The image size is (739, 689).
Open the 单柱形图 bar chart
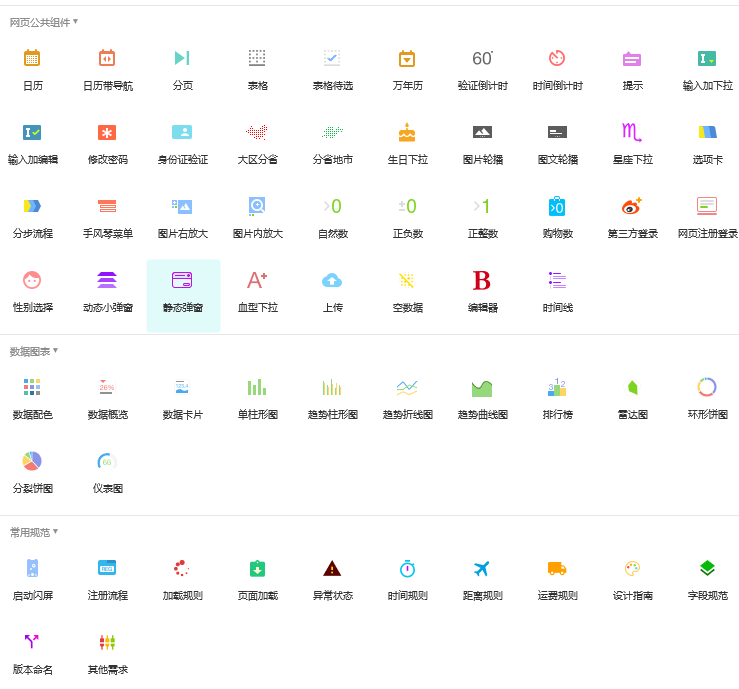(x=257, y=387)
